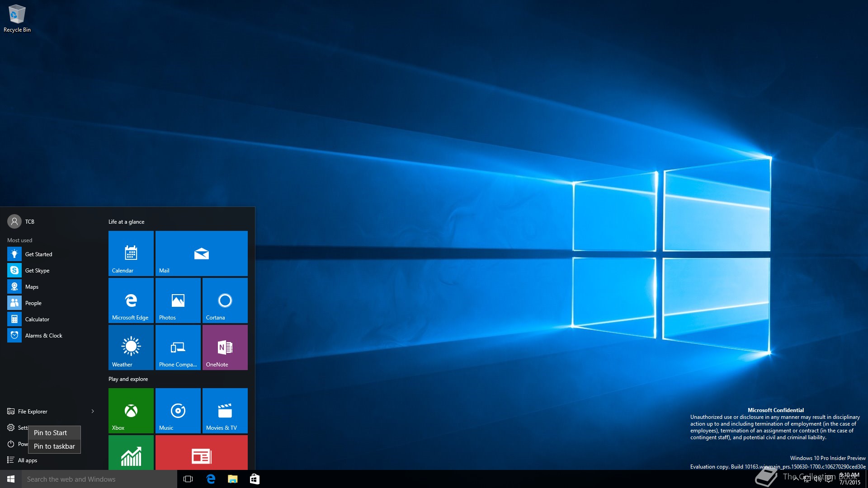Select Pin to Start in context menu

(x=54, y=433)
